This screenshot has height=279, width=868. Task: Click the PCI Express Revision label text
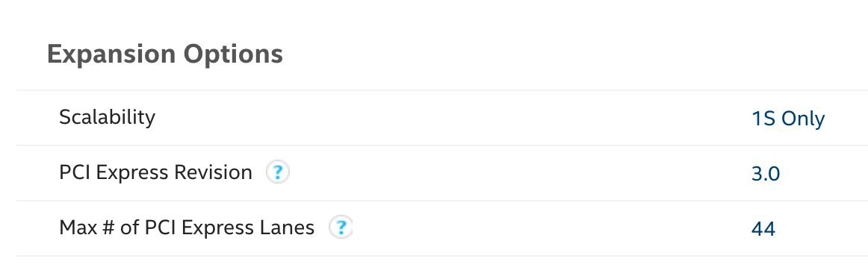155,173
